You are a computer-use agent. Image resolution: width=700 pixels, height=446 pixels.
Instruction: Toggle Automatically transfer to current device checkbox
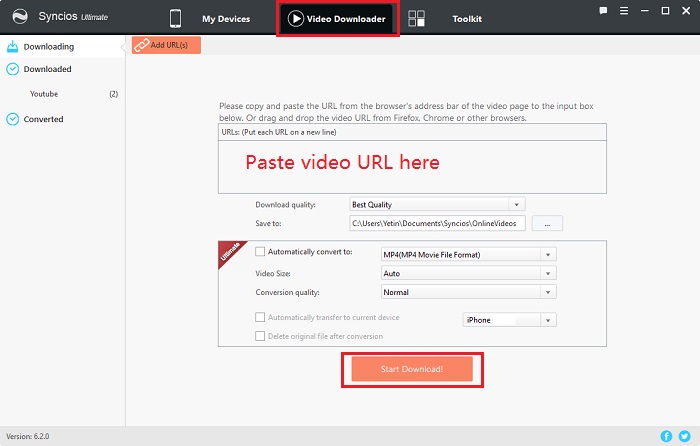tap(260, 317)
